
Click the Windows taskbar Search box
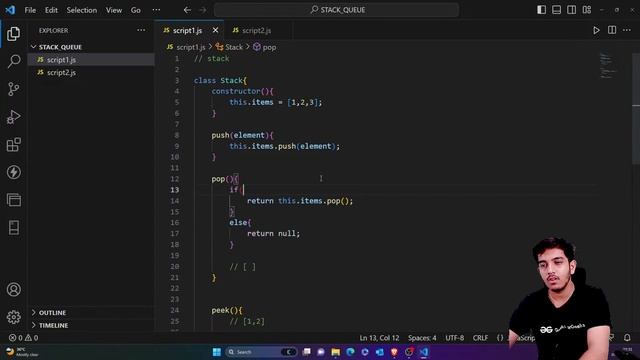[261, 352]
